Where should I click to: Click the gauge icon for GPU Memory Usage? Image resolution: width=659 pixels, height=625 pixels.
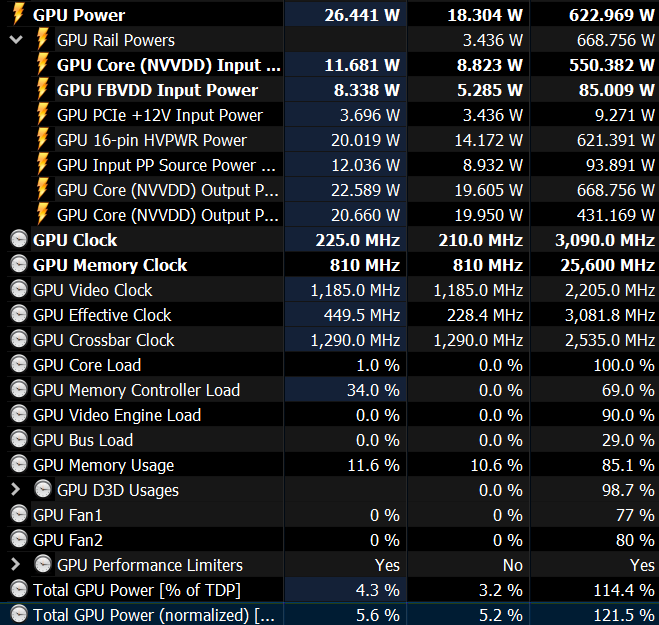[x=18, y=464]
